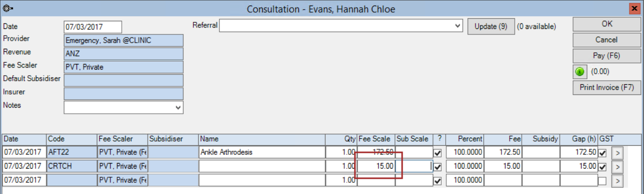Enable GST checkbox on the blank row
644x194 pixels.
602,180
